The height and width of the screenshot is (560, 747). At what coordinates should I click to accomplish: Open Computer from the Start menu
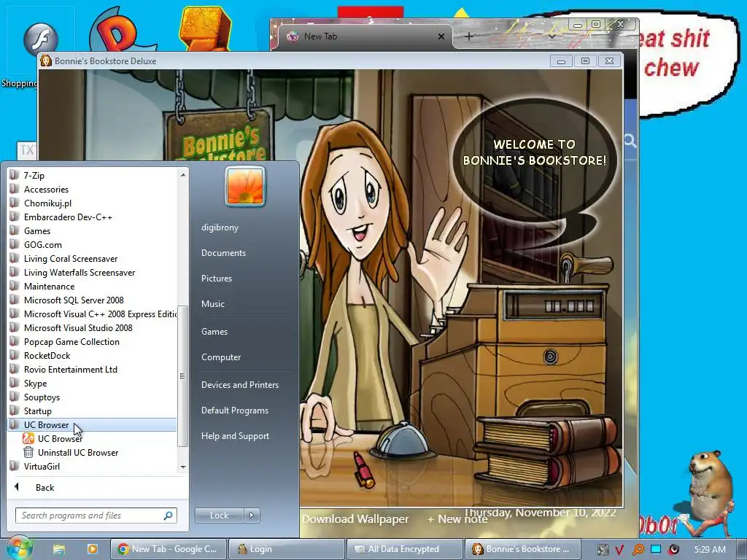[x=221, y=357]
